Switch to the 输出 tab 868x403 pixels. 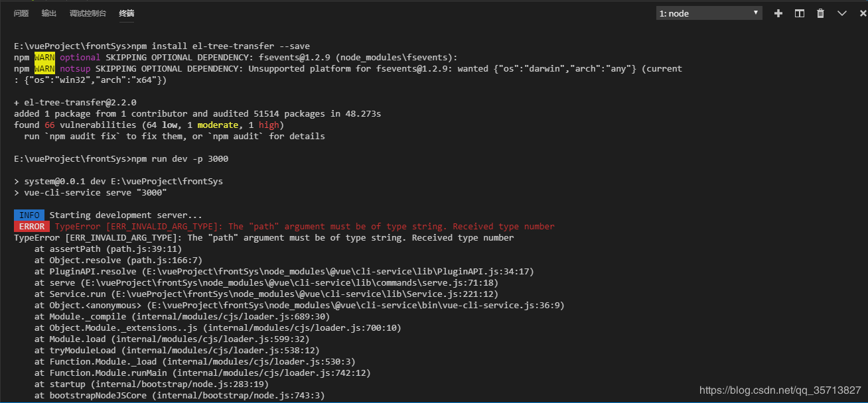[x=48, y=13]
